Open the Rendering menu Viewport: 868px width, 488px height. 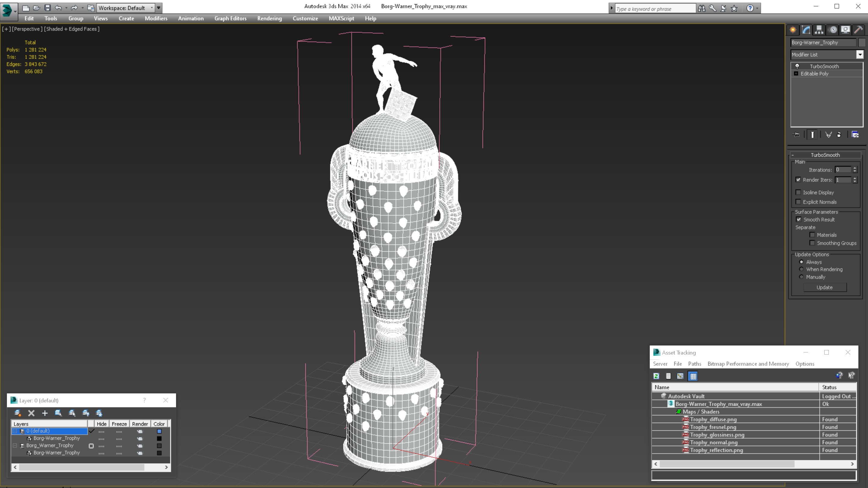point(269,18)
